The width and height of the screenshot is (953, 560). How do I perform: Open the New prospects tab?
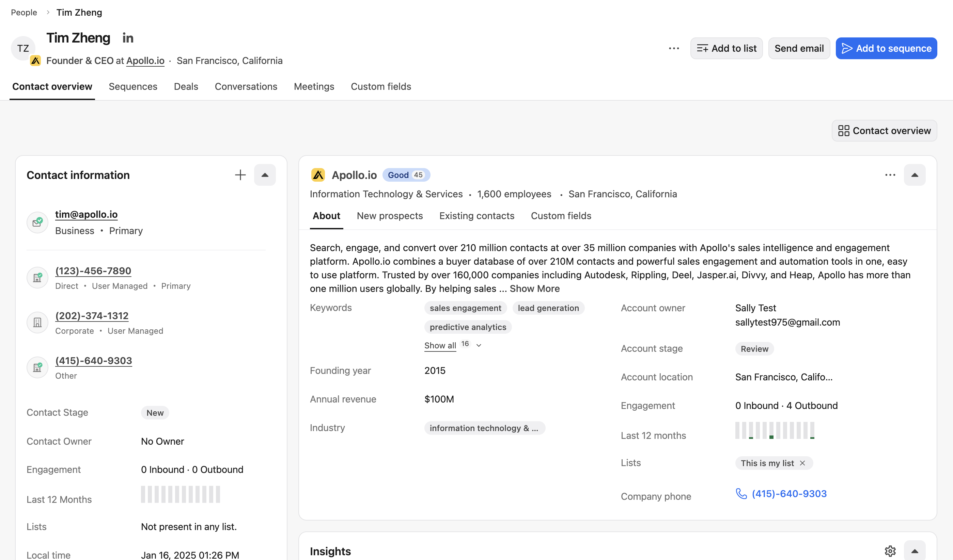tap(390, 216)
